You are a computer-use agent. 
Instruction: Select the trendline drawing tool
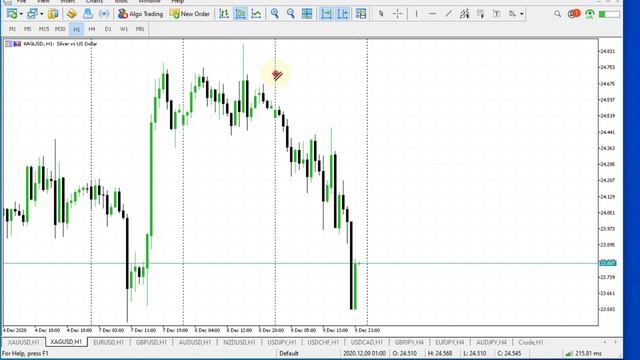pos(448,14)
